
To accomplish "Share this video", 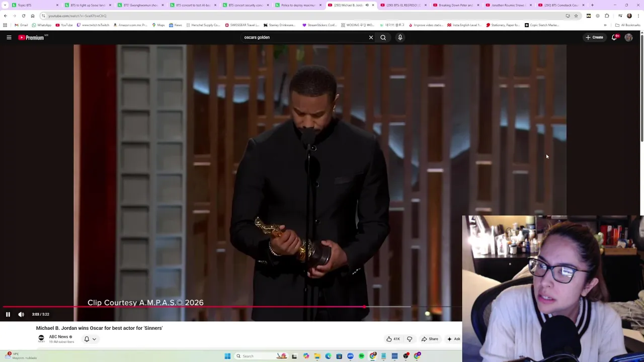I will point(429,339).
